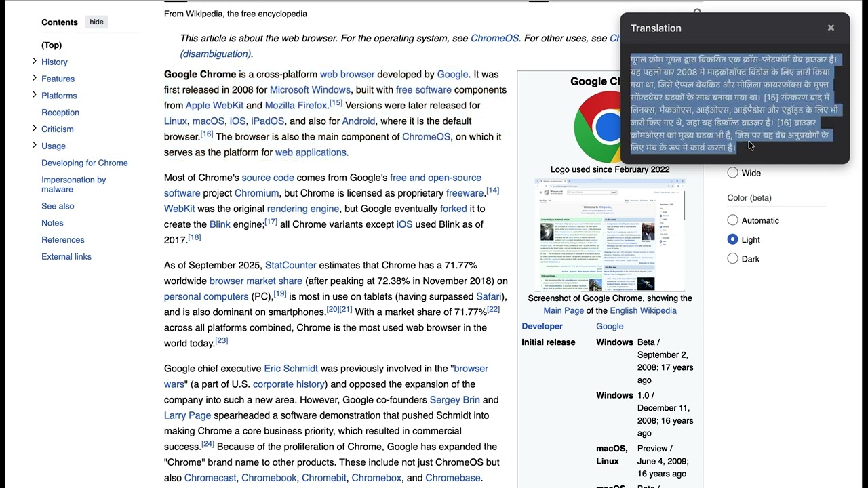Expand the Criticism section in Contents
The image size is (868, 488).
tap(35, 128)
